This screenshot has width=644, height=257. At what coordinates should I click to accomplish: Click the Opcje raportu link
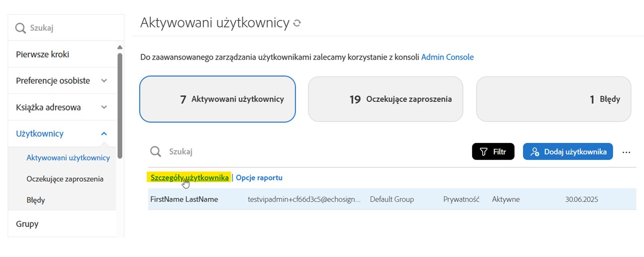pyautogui.click(x=259, y=178)
